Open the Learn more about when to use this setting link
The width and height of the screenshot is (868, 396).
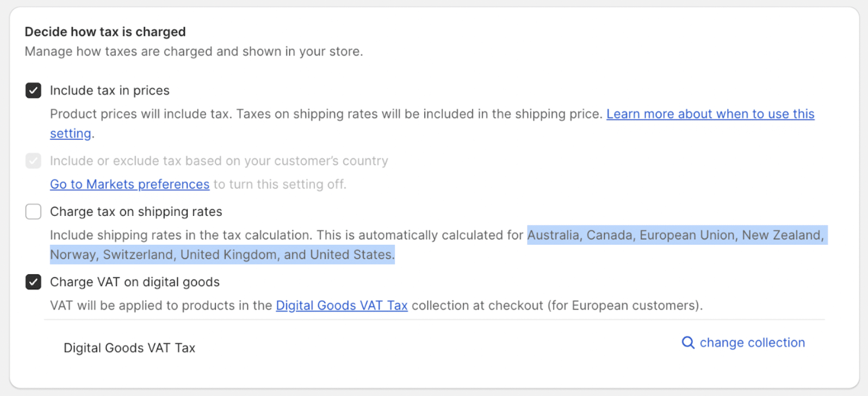click(x=710, y=114)
